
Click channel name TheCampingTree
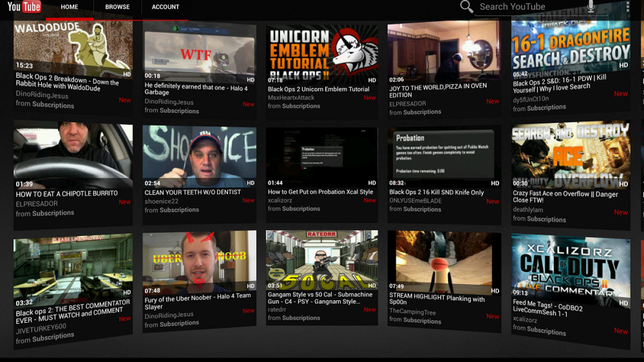click(x=413, y=311)
